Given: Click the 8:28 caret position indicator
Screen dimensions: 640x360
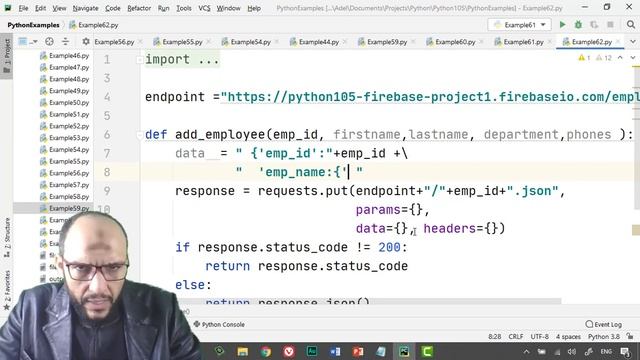Looking at the screenshot, I should (x=494, y=337).
